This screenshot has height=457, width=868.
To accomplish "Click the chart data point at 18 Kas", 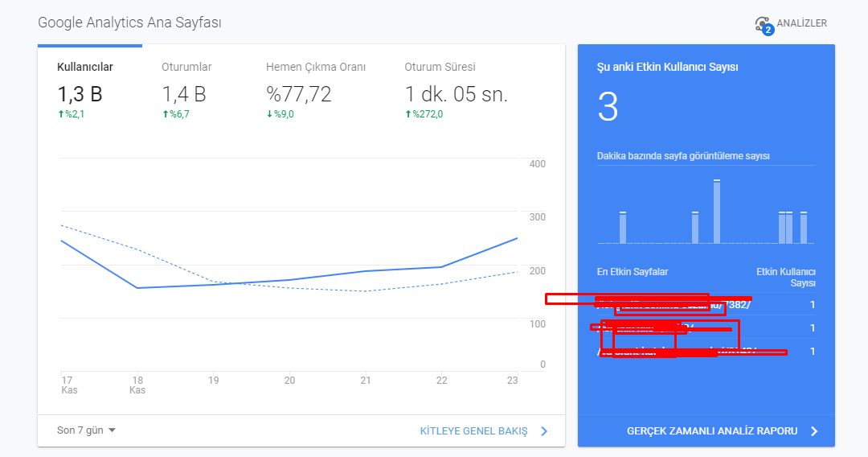I will coord(137,288).
